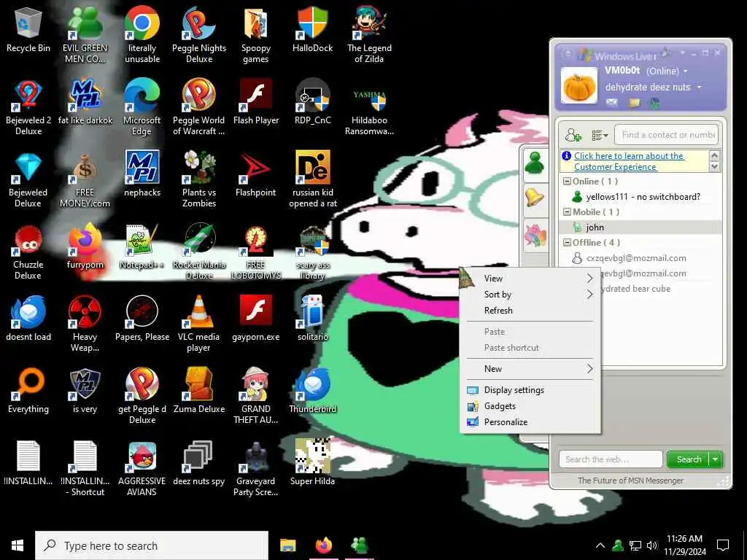Click The Future of MSN Messenger link
The width and height of the screenshot is (747, 560).
click(630, 481)
